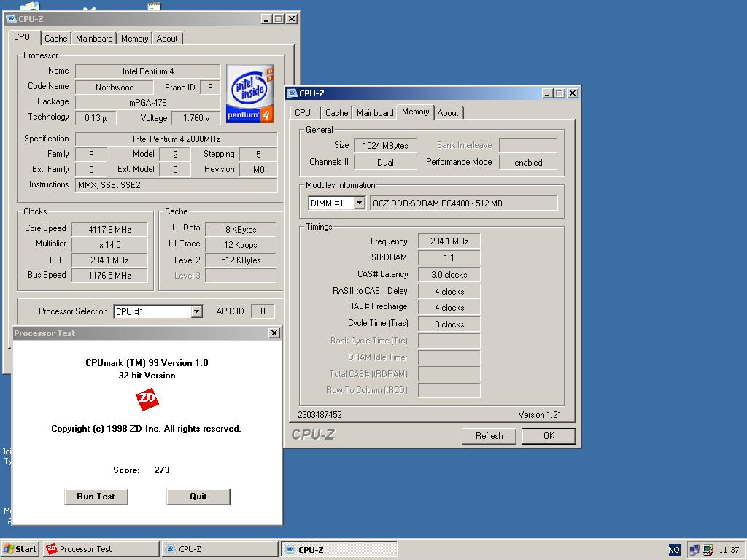The width and height of the screenshot is (747, 560).
Task: Click the Channels # Dual field
Action: pyautogui.click(x=385, y=163)
